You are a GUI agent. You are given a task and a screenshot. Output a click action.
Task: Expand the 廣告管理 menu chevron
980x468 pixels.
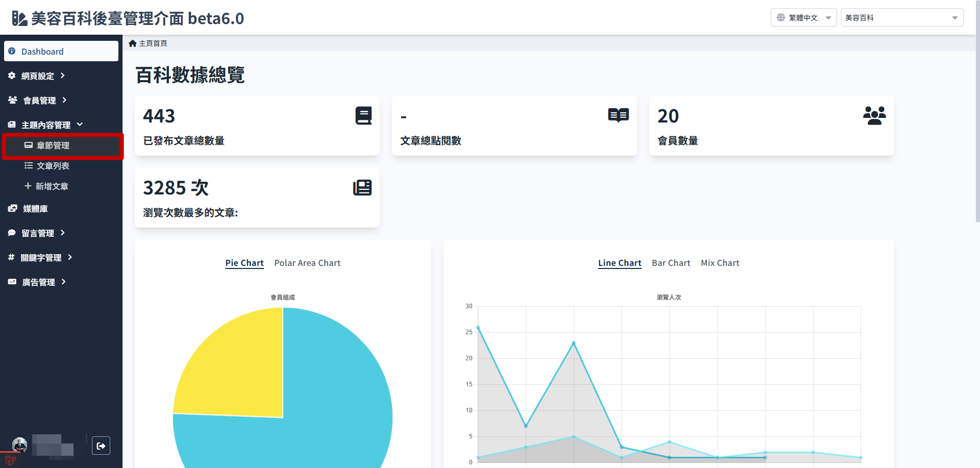63,282
